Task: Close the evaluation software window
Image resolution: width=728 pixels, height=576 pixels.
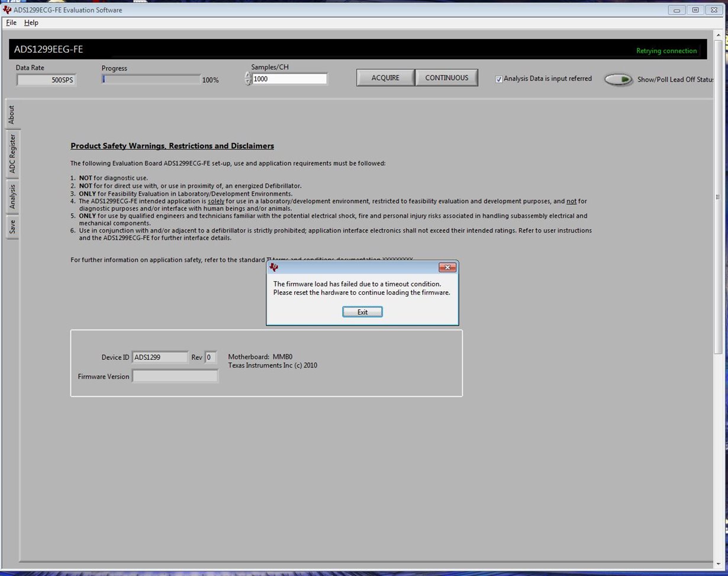Action: click(x=713, y=10)
